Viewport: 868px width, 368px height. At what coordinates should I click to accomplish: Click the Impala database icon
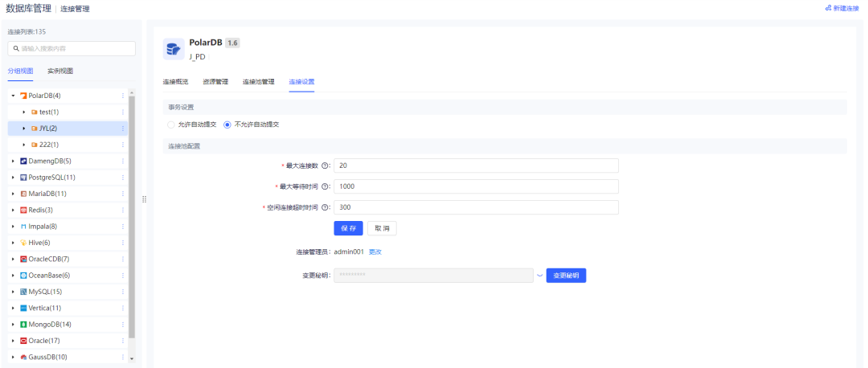[x=23, y=227]
